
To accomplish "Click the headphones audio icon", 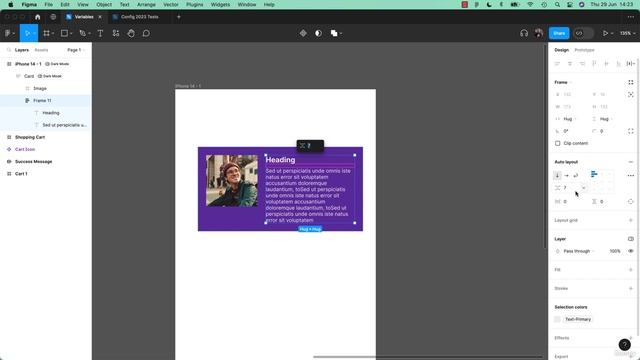I will [x=524, y=33].
